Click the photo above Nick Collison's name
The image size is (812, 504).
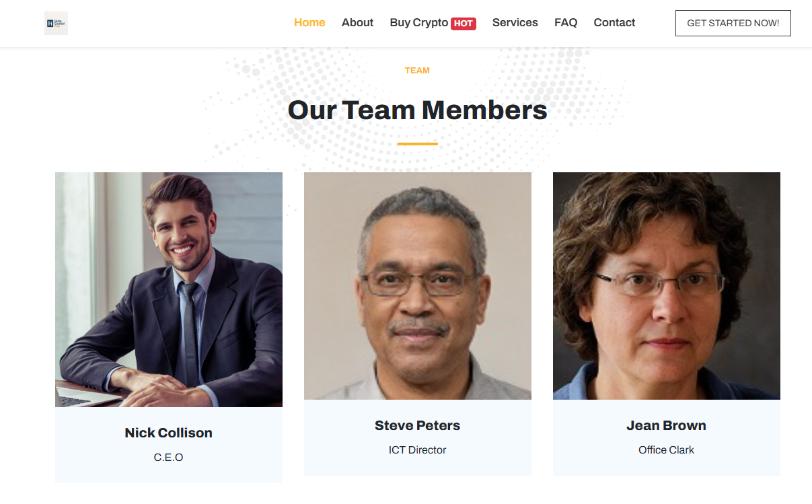click(169, 289)
